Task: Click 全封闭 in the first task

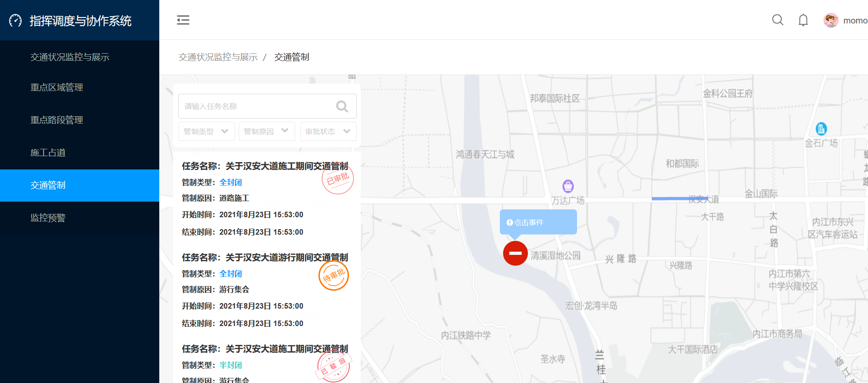Action: click(230, 182)
